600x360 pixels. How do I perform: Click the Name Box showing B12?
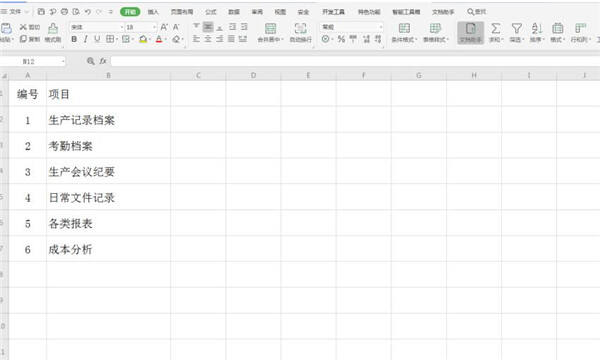pyautogui.click(x=33, y=61)
